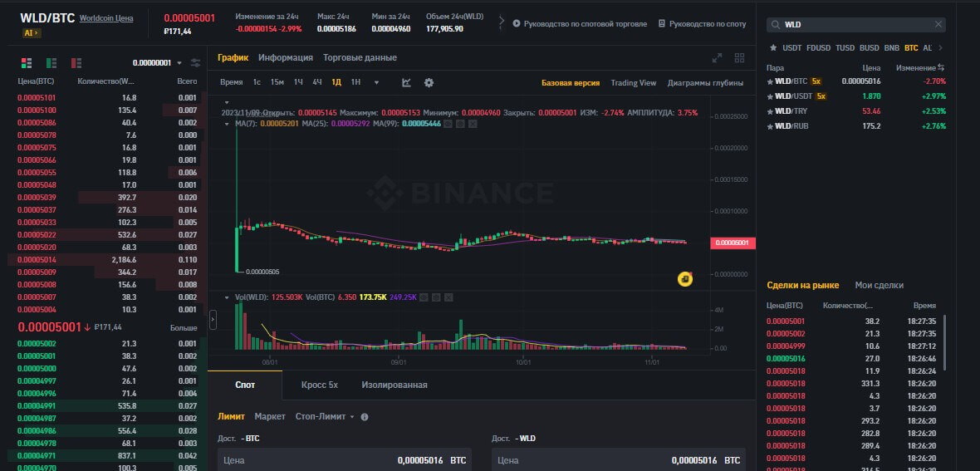The height and width of the screenshot is (471, 980).
Task: Open chart settings gear icon
Action: point(429,82)
